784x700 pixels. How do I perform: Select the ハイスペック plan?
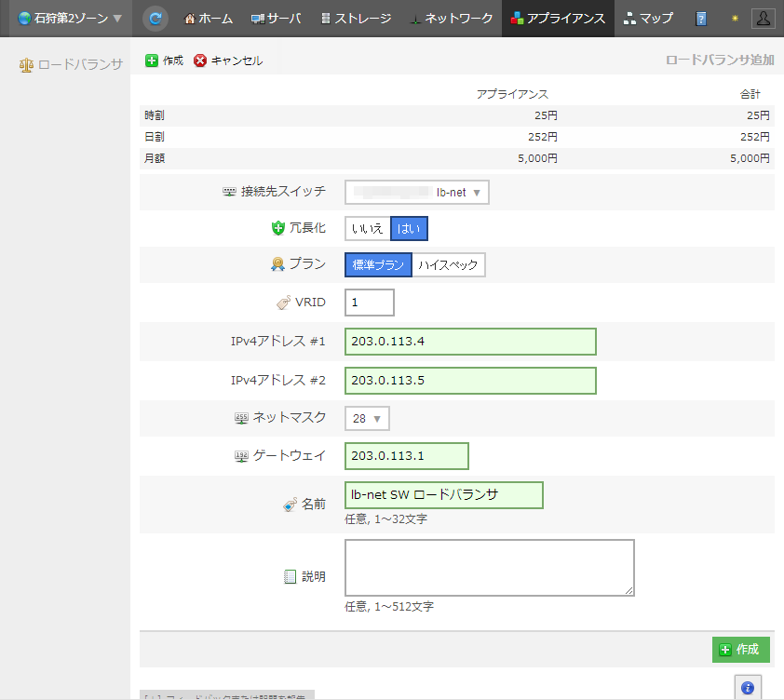tap(448, 265)
